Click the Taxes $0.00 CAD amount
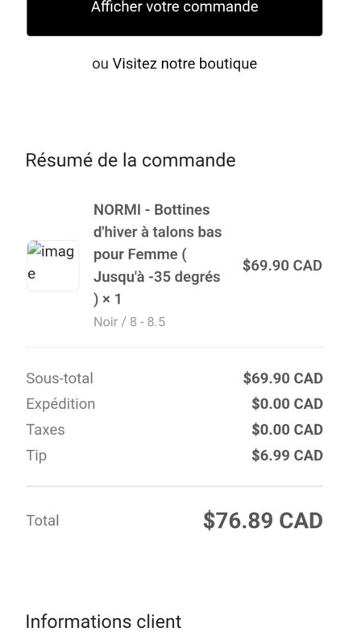 click(287, 430)
